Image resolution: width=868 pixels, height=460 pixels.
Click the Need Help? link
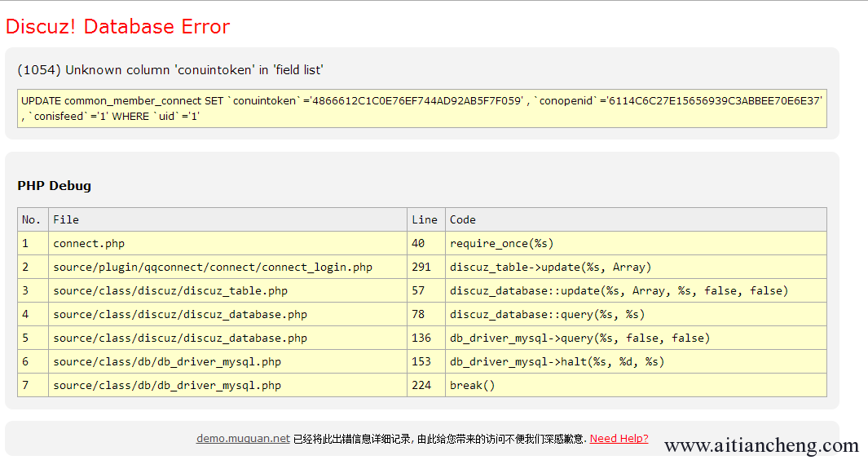pos(619,438)
